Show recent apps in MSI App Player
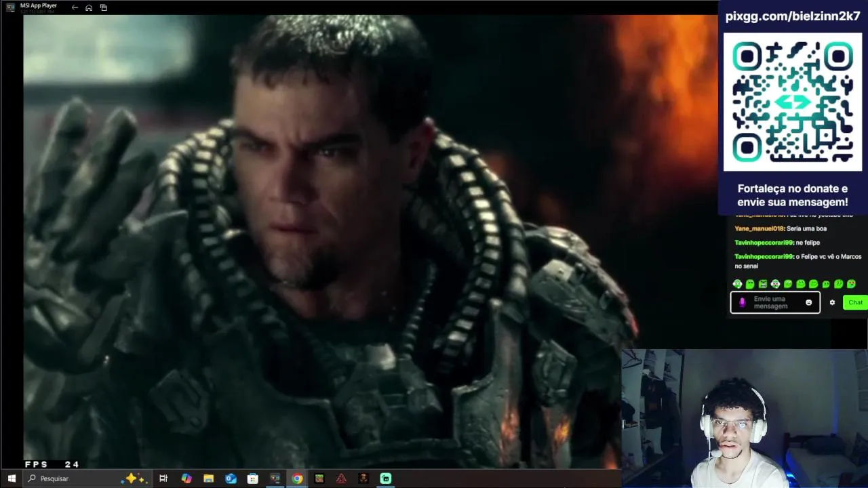The height and width of the screenshot is (488, 868). click(x=104, y=7)
